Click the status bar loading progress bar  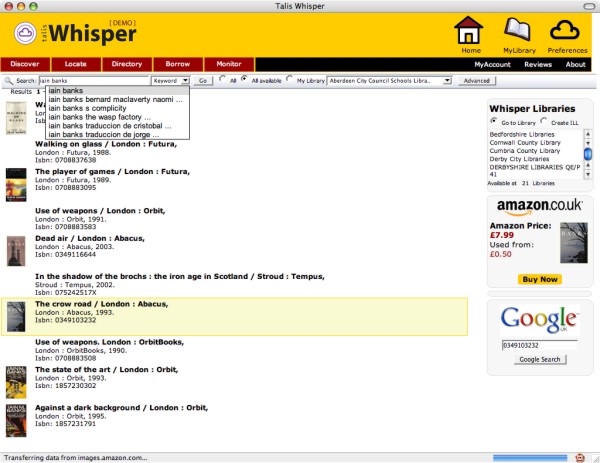[530, 458]
